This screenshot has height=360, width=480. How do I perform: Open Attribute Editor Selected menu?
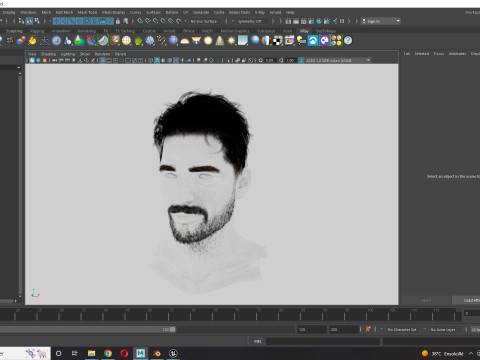(422, 54)
